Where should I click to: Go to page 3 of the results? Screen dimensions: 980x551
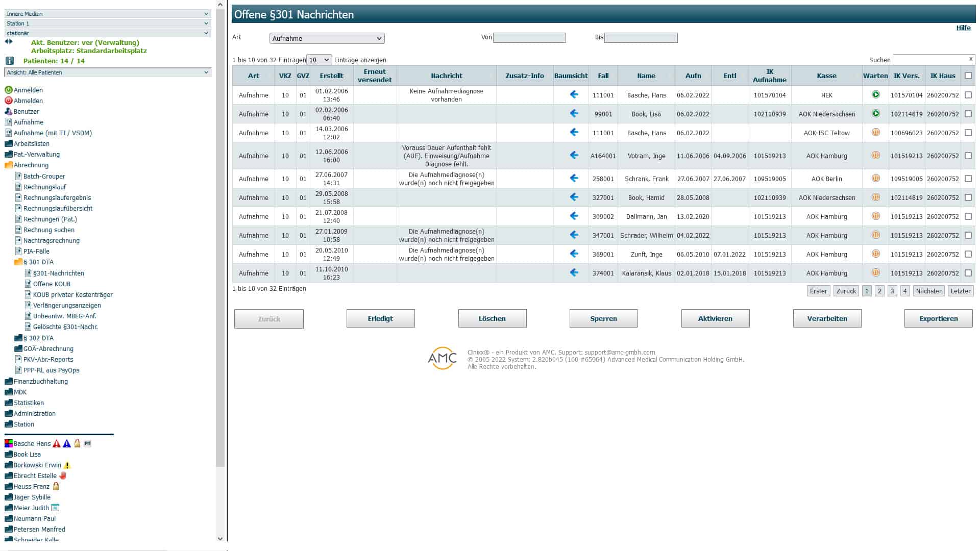[892, 291]
